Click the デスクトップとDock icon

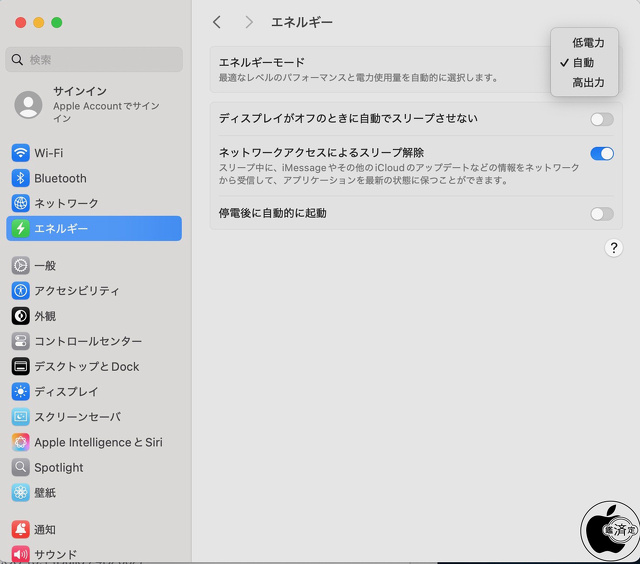coord(20,366)
